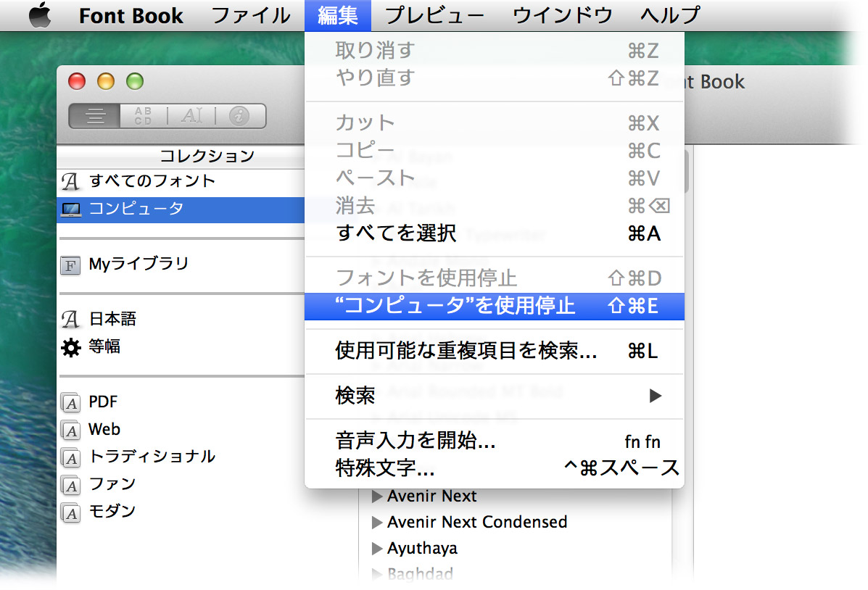Choose “コンピュータ”を使用停止 menu item
Screen dimensions: 868x590
coord(495,306)
